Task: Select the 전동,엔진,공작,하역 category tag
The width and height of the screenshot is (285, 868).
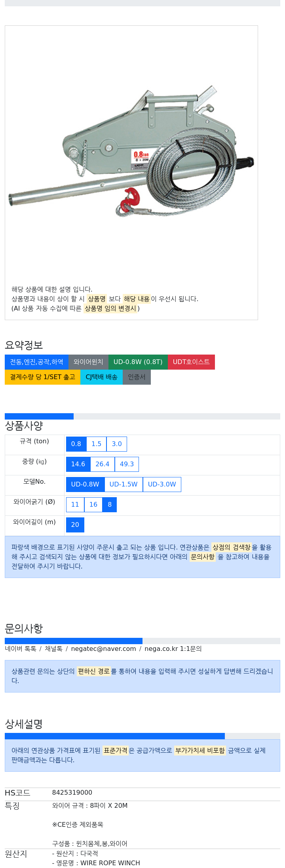Action: (x=36, y=362)
